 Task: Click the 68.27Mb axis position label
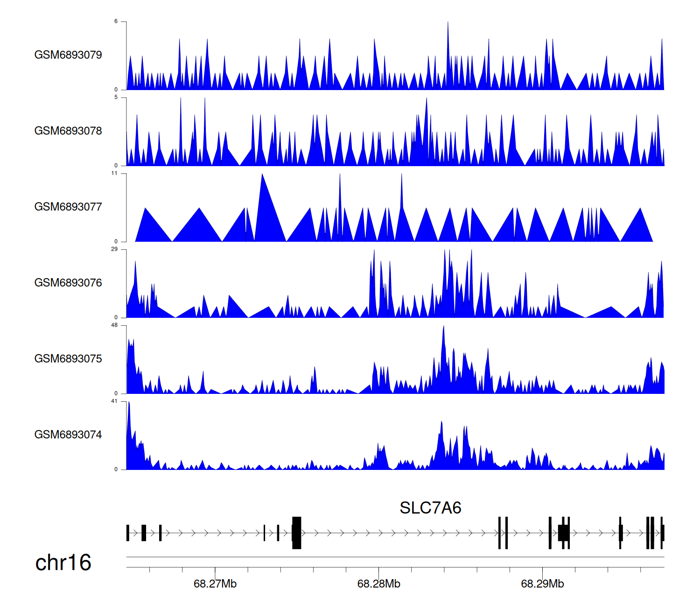coord(215,584)
